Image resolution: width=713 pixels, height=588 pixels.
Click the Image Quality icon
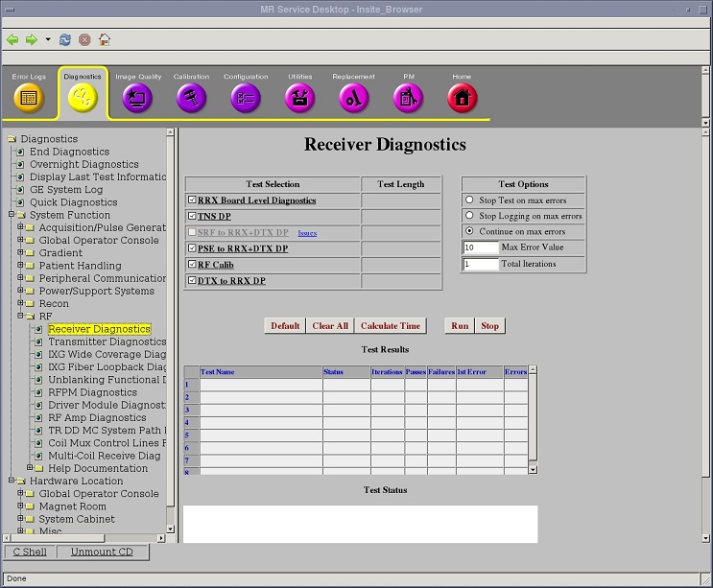tap(137, 97)
